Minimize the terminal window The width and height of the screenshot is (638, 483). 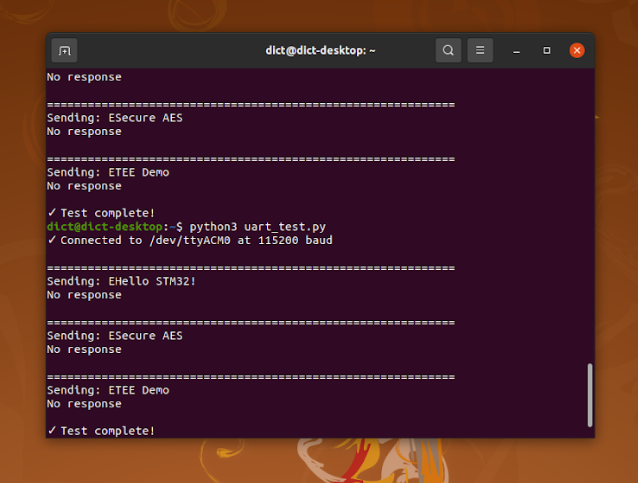pyautogui.click(x=516, y=50)
